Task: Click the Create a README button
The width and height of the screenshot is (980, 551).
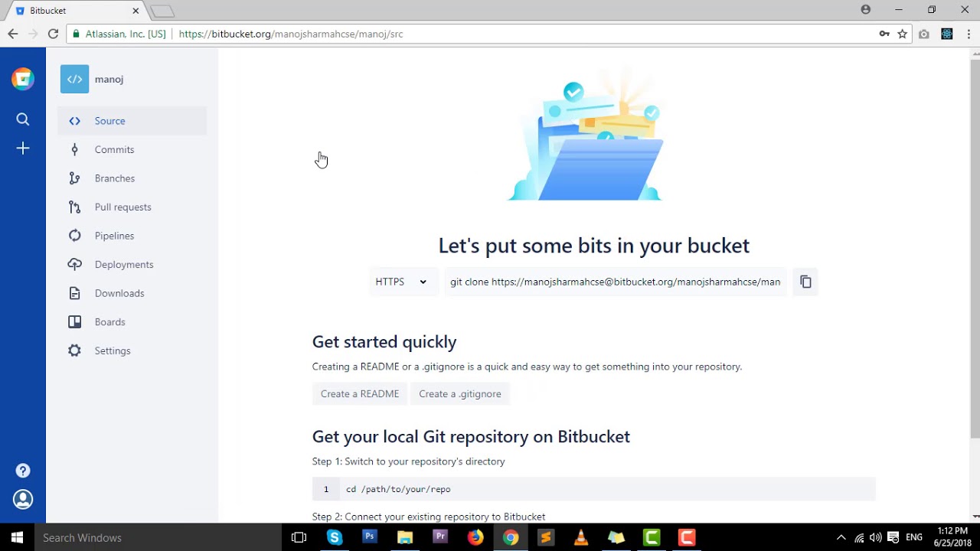Action: point(360,393)
